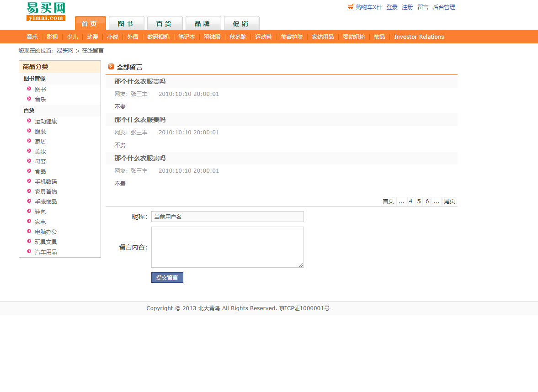The height and width of the screenshot is (392, 538).
Task: Jump to page 4 in pagination
Action: [x=410, y=201]
